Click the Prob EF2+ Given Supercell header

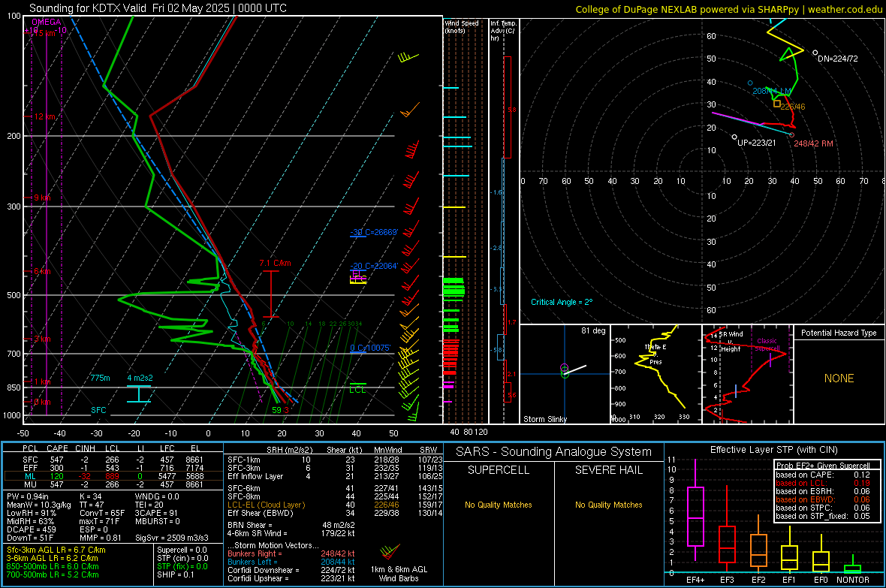point(823,466)
